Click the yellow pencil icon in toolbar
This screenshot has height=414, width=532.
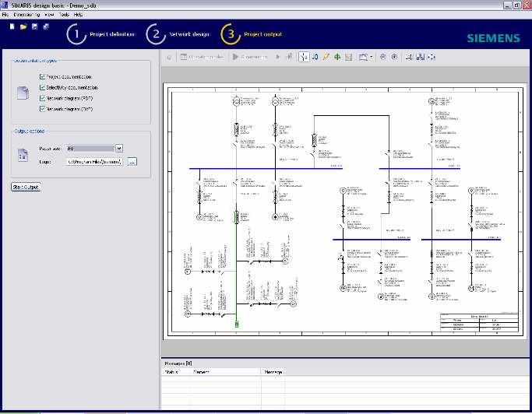[x=326, y=57]
